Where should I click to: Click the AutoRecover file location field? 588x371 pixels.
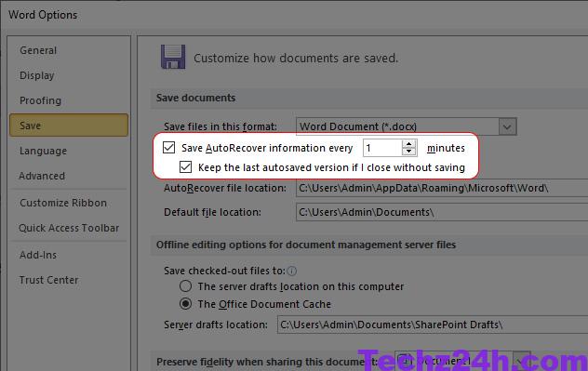pos(442,188)
